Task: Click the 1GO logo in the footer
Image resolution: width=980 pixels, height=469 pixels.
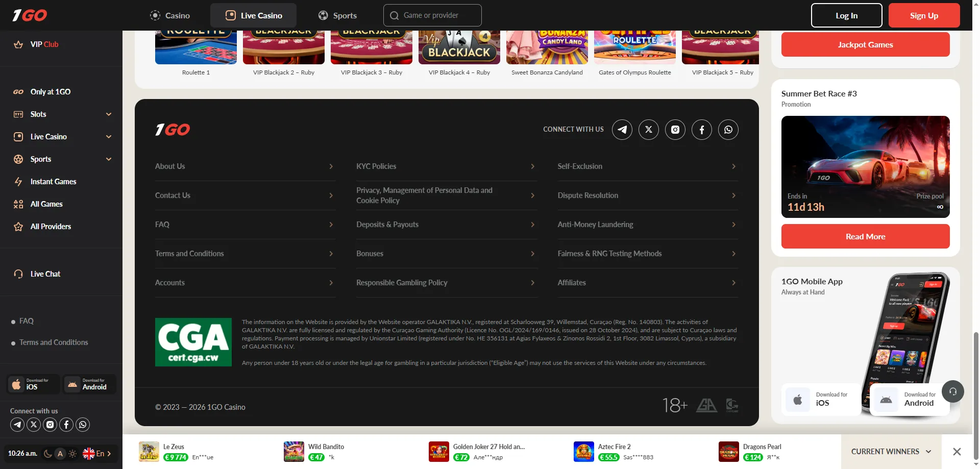Action: [x=173, y=130]
